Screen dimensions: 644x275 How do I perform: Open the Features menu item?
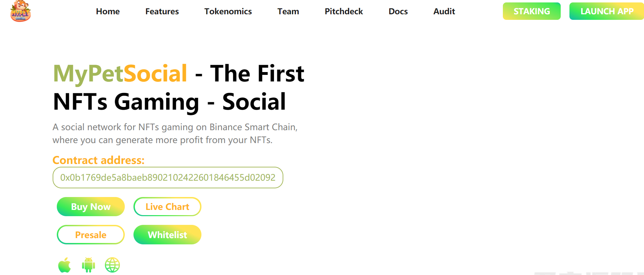click(x=162, y=11)
